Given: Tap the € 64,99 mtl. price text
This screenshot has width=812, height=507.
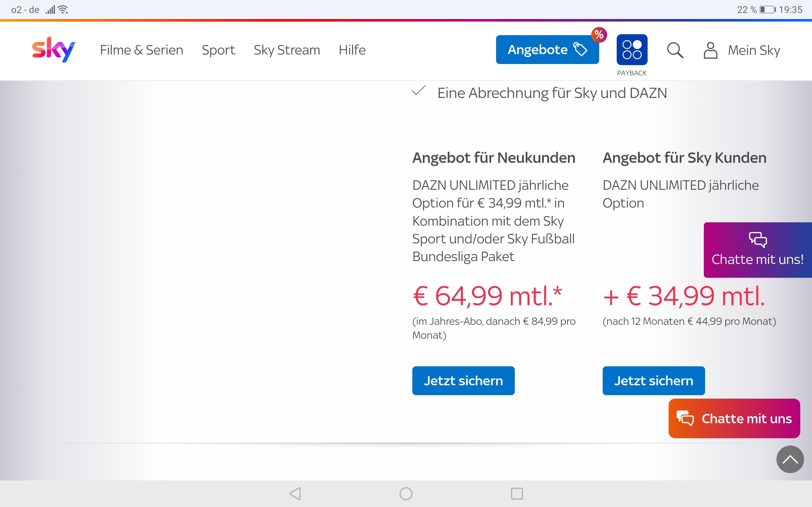Looking at the screenshot, I should (x=487, y=296).
